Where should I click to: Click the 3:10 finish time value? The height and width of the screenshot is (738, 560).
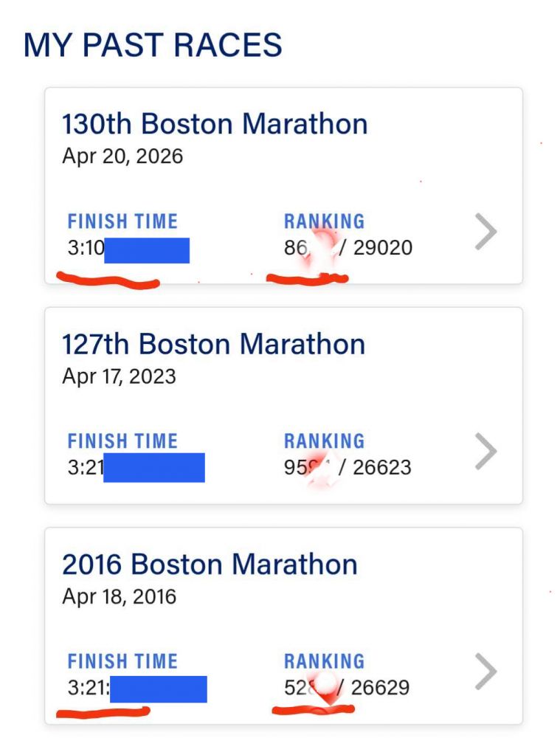pyautogui.click(x=86, y=249)
